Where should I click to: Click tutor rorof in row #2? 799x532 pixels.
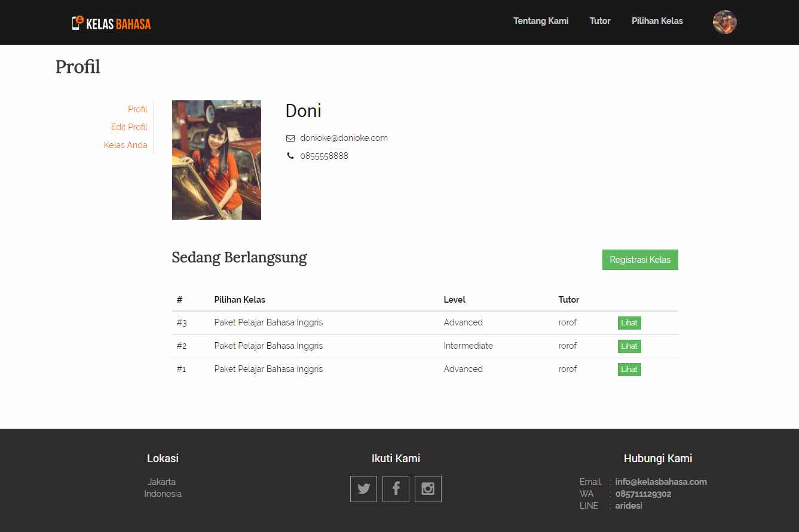click(568, 346)
